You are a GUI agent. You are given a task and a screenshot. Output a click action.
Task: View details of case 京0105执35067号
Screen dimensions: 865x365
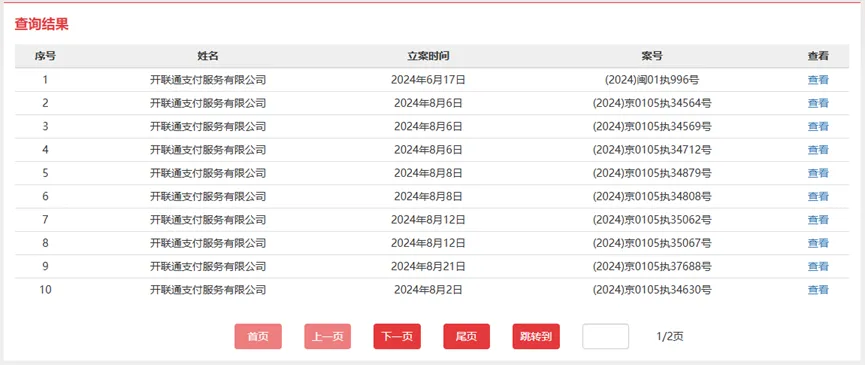pyautogui.click(x=818, y=243)
